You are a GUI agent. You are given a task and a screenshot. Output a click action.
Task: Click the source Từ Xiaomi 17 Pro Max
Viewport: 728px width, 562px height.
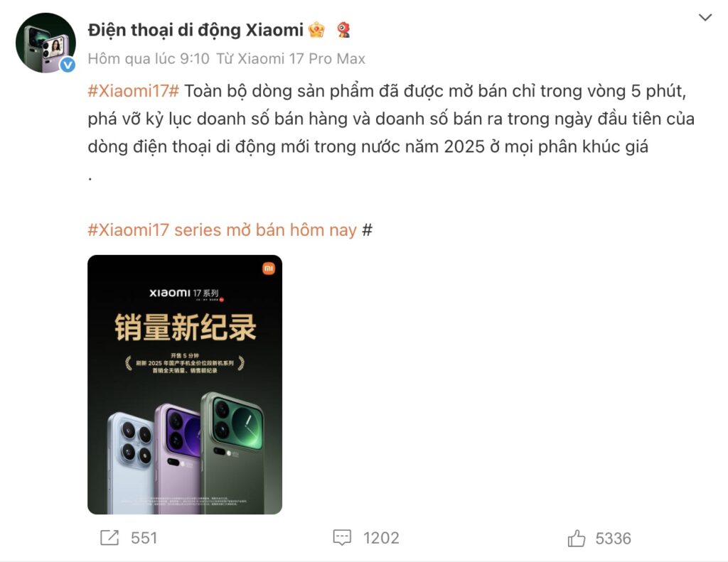click(291, 59)
